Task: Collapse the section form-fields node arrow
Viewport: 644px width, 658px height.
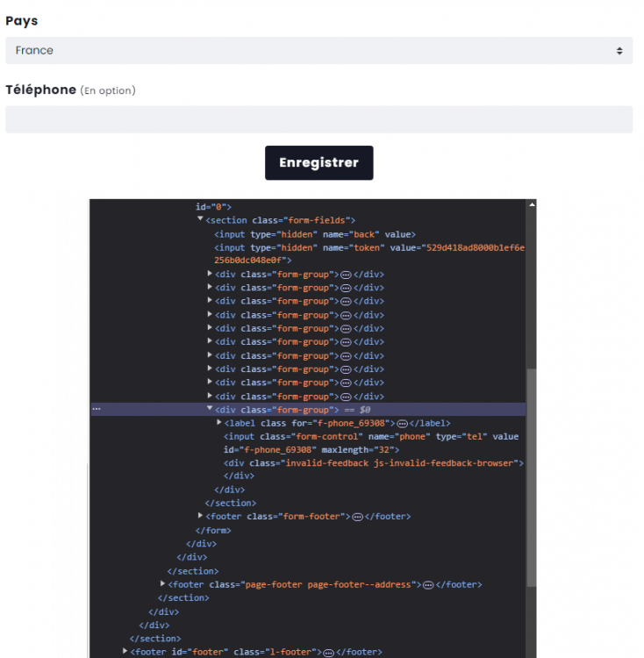Action: coord(200,220)
